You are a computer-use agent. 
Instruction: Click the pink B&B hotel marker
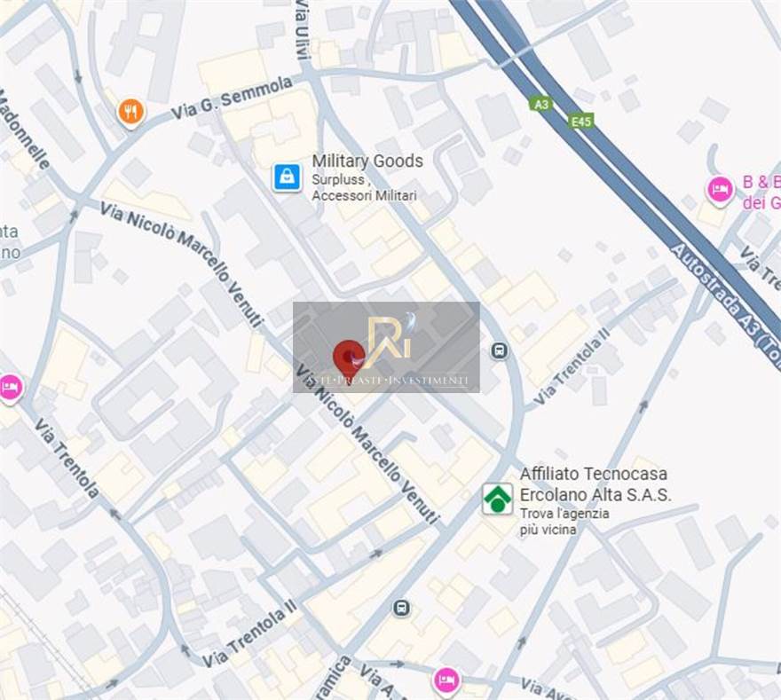[x=720, y=191]
